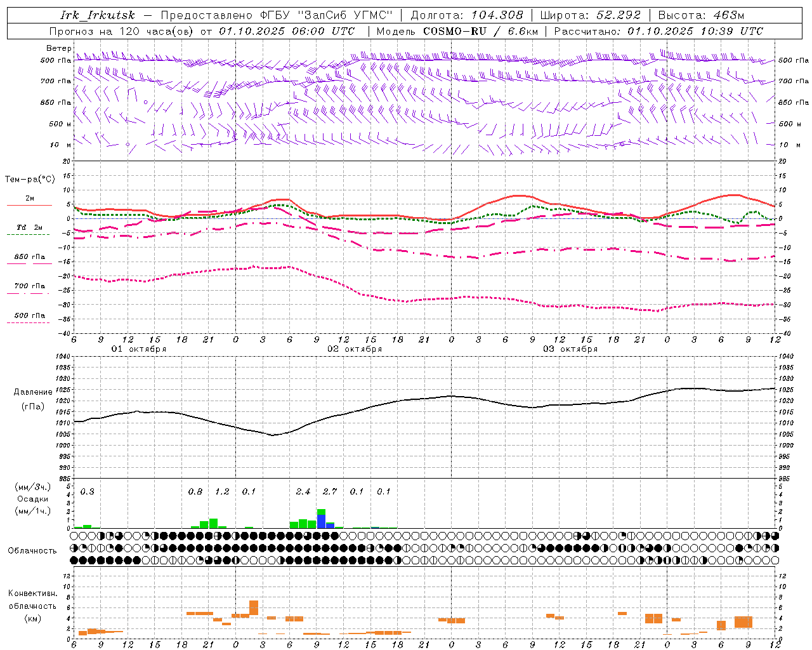Click the Осадки precipitation panel label
This screenshot has height=650, width=812.
click(x=33, y=499)
